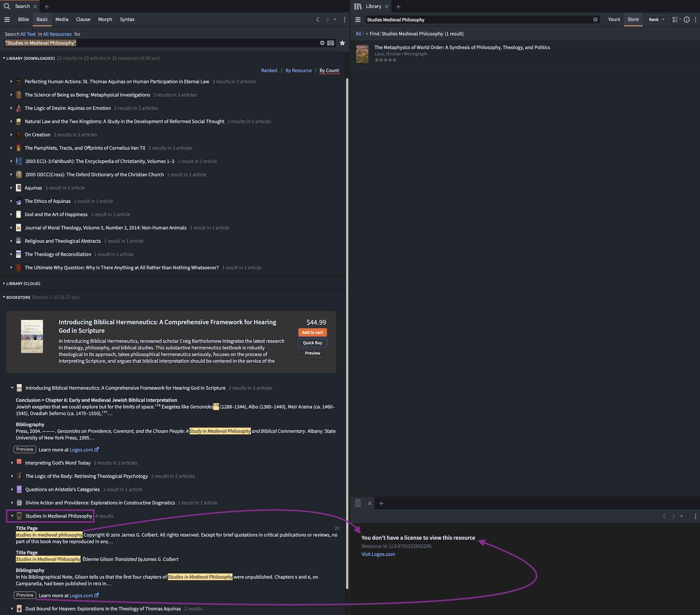Open The Metaphysics of World Order cover thumbnail
Screen dimensions: 700x615
[362, 54]
